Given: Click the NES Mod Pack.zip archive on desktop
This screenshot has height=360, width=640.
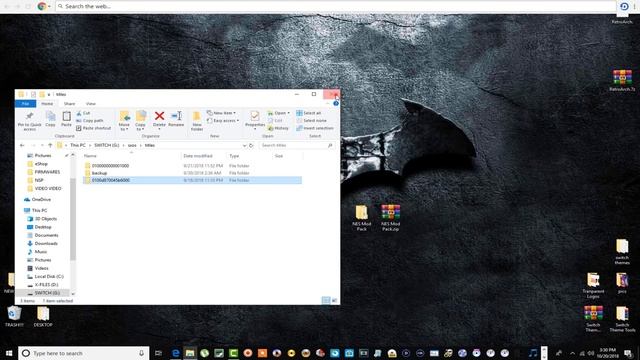Looking at the screenshot, I should pyautogui.click(x=391, y=218).
